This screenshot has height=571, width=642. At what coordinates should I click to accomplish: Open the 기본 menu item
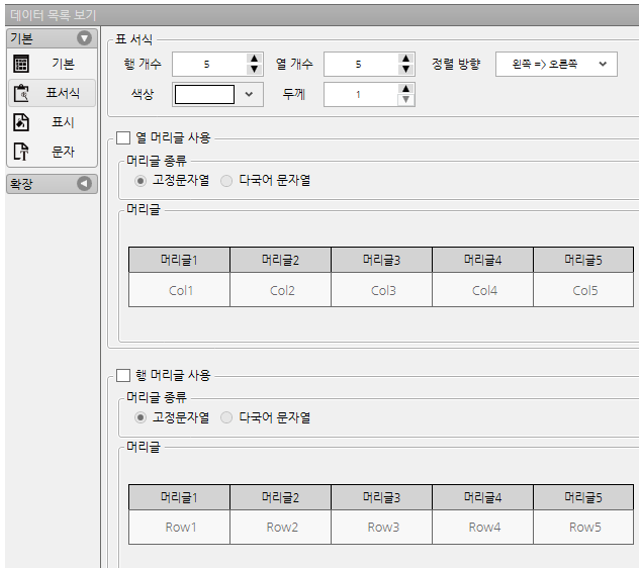click(52, 64)
